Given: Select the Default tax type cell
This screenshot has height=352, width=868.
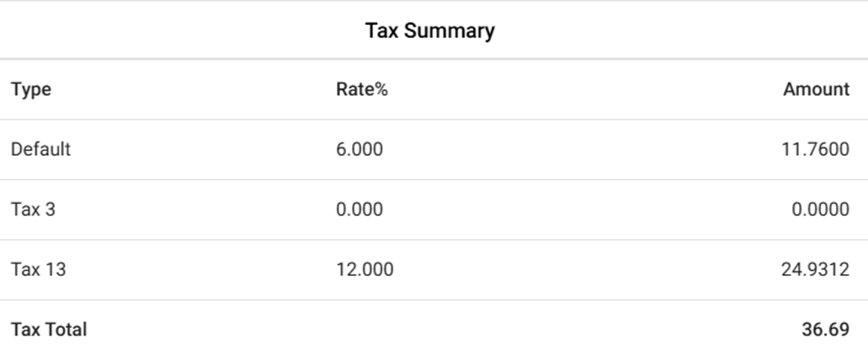Looking at the screenshot, I should [41, 149].
